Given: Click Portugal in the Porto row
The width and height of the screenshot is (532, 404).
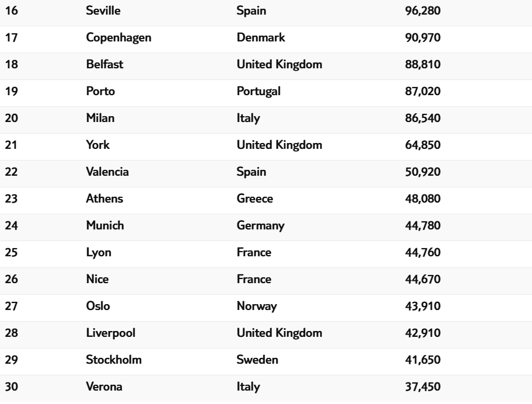Looking at the screenshot, I should click(258, 92).
